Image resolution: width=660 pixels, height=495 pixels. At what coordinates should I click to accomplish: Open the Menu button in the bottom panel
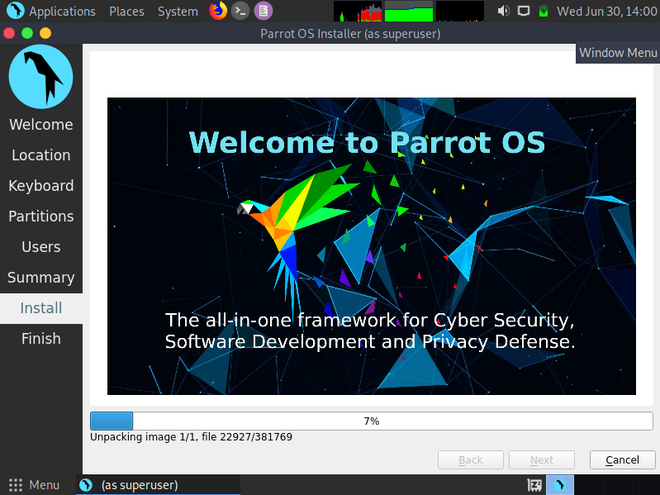tap(34, 485)
